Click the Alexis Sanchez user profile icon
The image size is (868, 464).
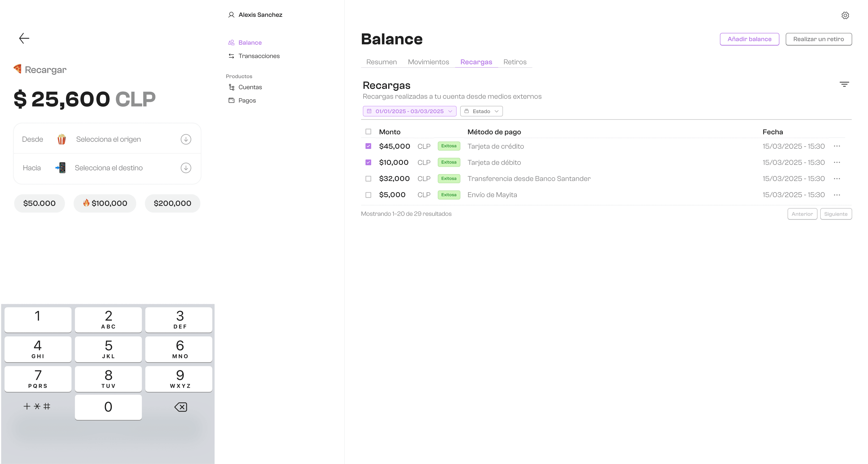click(x=231, y=15)
